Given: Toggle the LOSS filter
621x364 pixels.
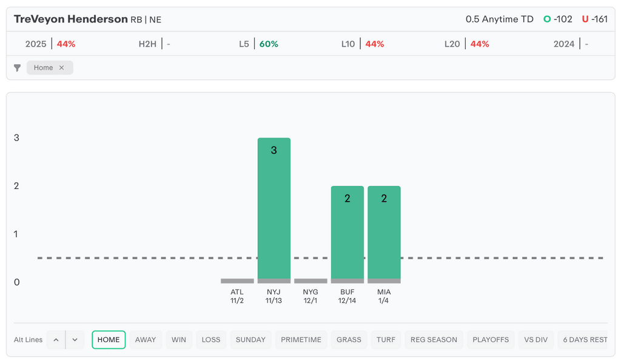Looking at the screenshot, I should pos(211,340).
